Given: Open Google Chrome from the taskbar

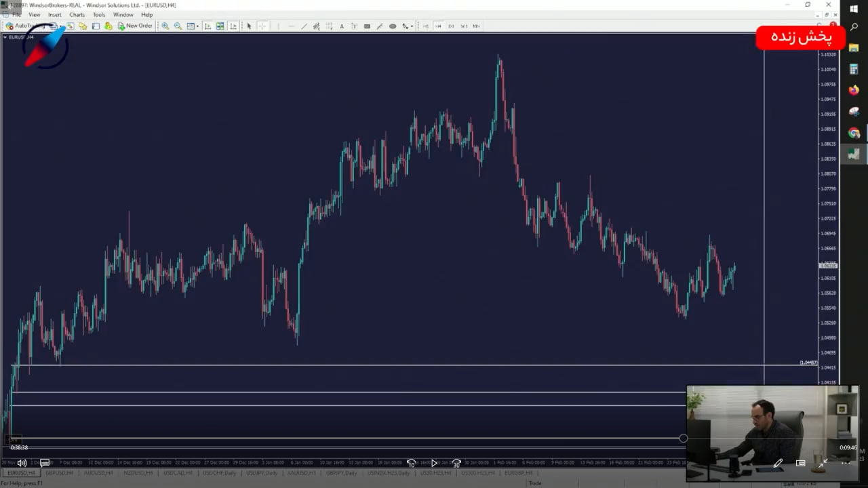Looking at the screenshot, I should pos(854,133).
